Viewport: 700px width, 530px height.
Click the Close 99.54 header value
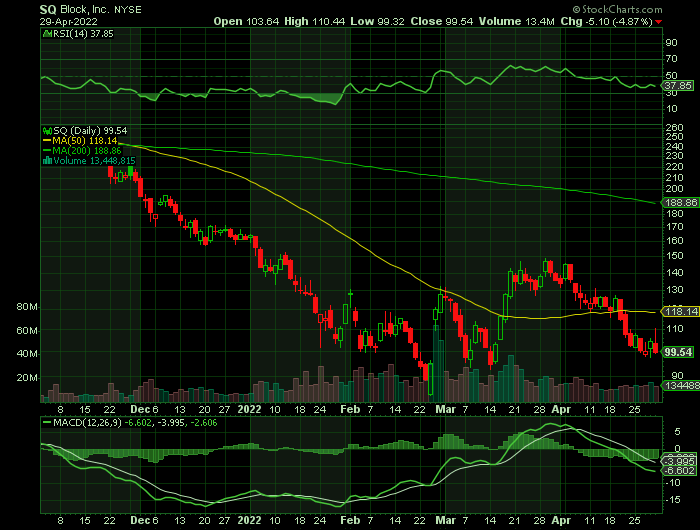click(442, 21)
